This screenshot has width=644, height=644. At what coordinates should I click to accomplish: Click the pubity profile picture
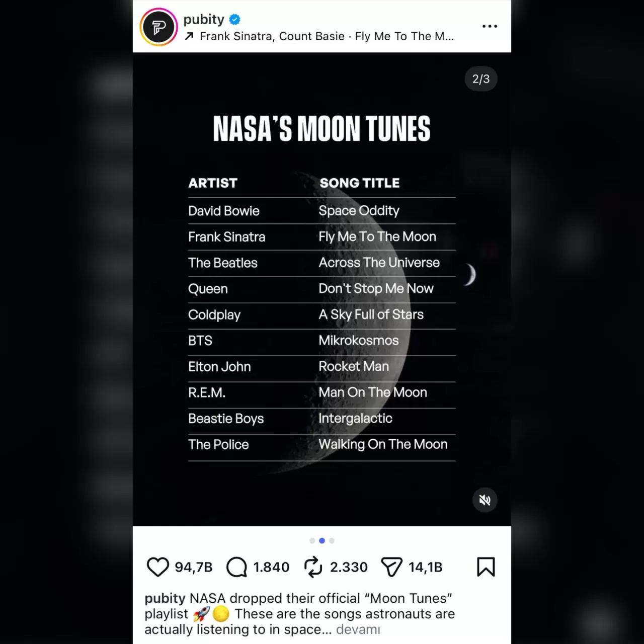(x=158, y=26)
